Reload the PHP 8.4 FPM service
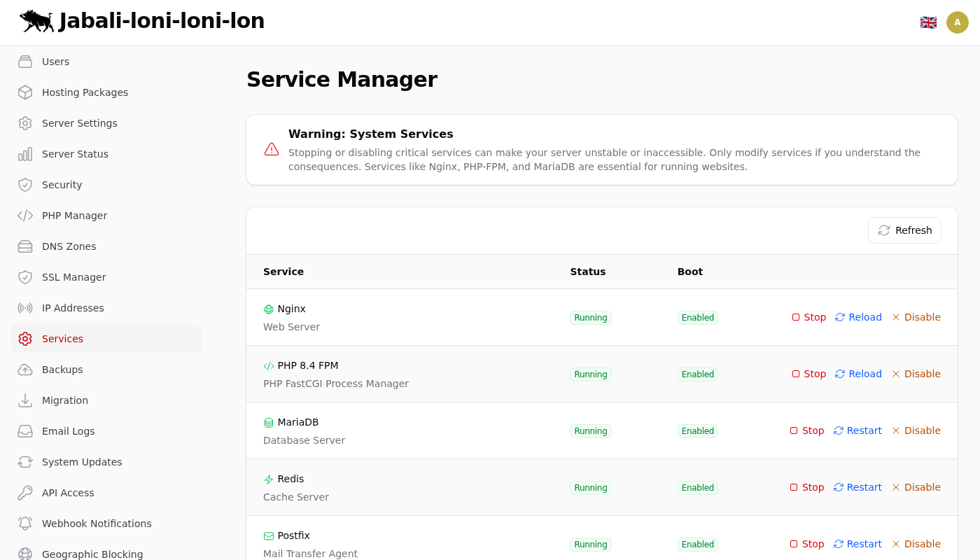This screenshot has height=560, width=980. click(x=858, y=374)
